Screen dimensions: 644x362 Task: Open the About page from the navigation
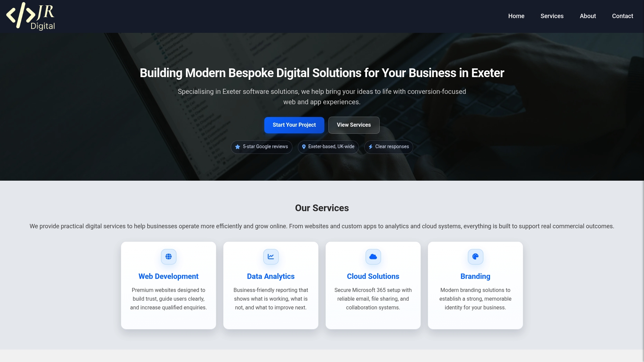tap(588, 16)
